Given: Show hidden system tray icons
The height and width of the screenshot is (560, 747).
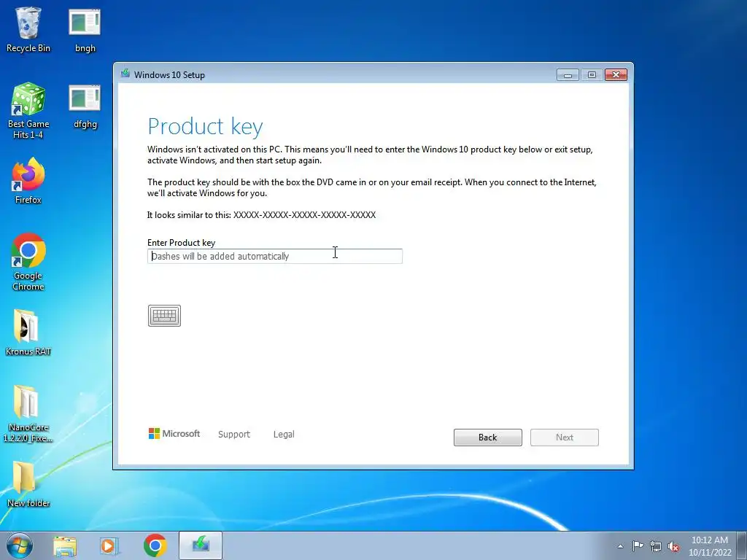Looking at the screenshot, I should [x=620, y=546].
